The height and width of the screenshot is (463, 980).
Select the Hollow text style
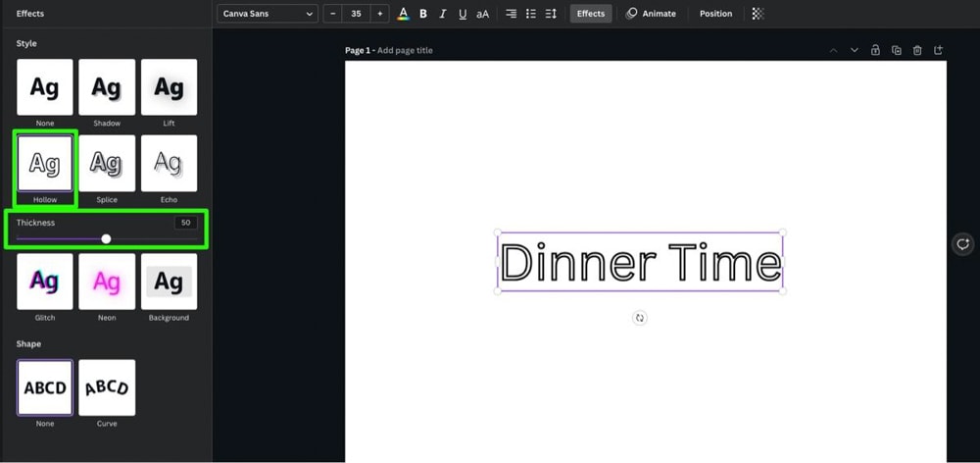44,163
